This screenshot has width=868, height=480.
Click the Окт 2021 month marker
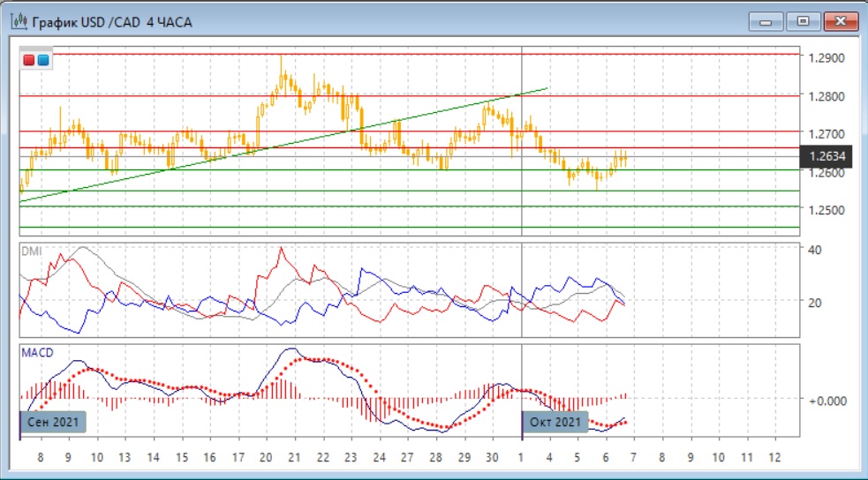click(555, 423)
